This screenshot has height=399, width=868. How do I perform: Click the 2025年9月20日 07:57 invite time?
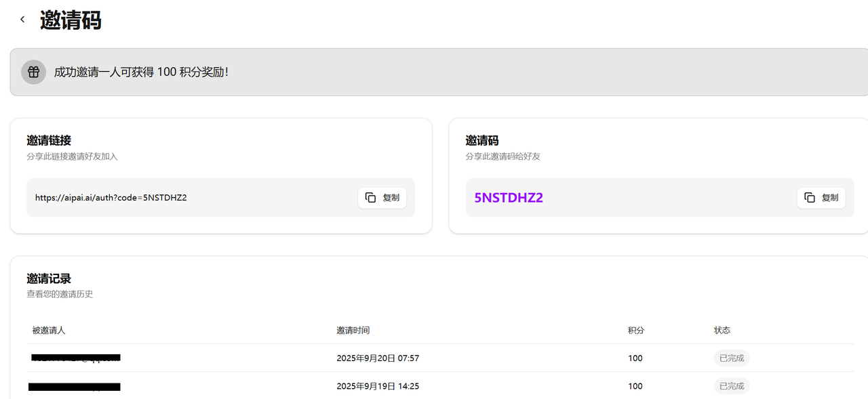382,358
